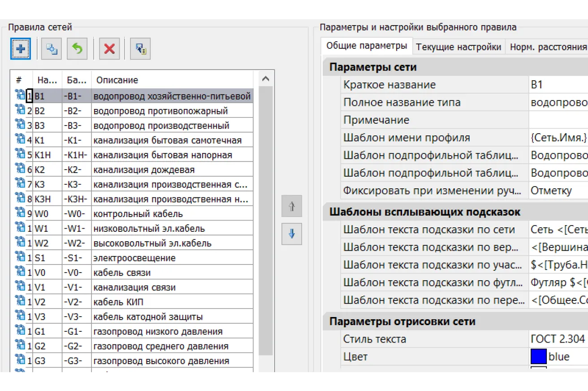Image resolution: width=588 pixels, height=391 pixels.
Task: Click the blue plus add rule button
Action: click(x=21, y=49)
